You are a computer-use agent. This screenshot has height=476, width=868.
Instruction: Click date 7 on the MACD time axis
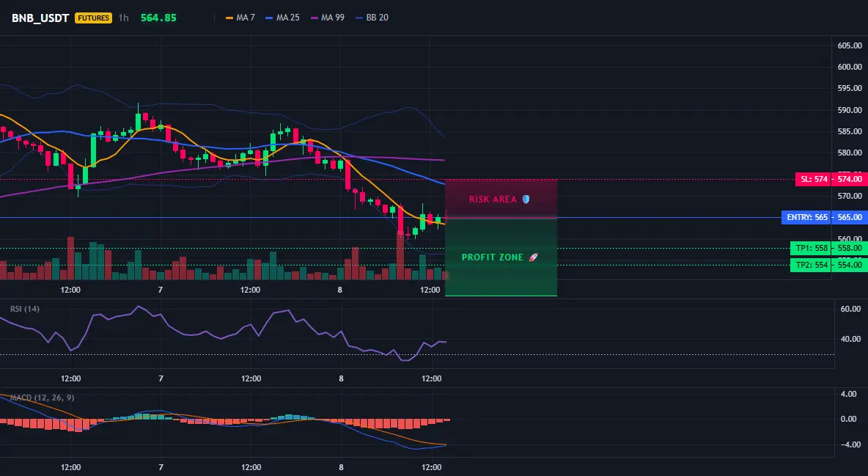(161, 467)
